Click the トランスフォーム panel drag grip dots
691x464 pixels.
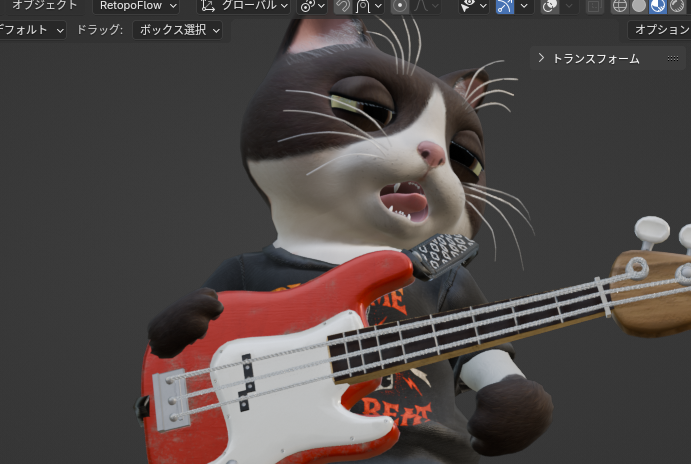(672, 58)
